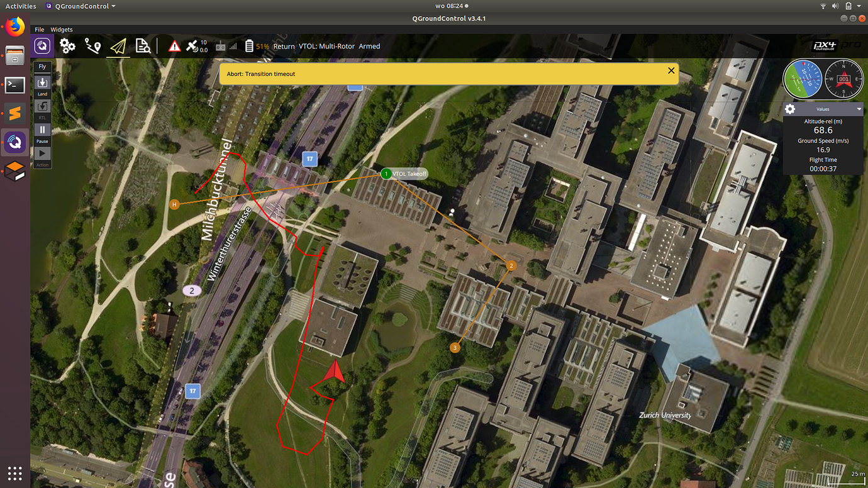Click Armed to disarm the vehicle

[x=369, y=46]
